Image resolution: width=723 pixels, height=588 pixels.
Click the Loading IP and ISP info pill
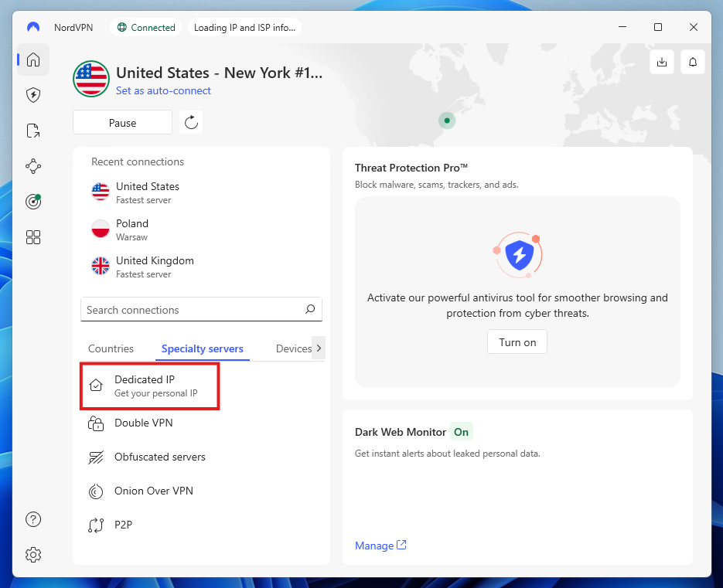click(x=244, y=28)
